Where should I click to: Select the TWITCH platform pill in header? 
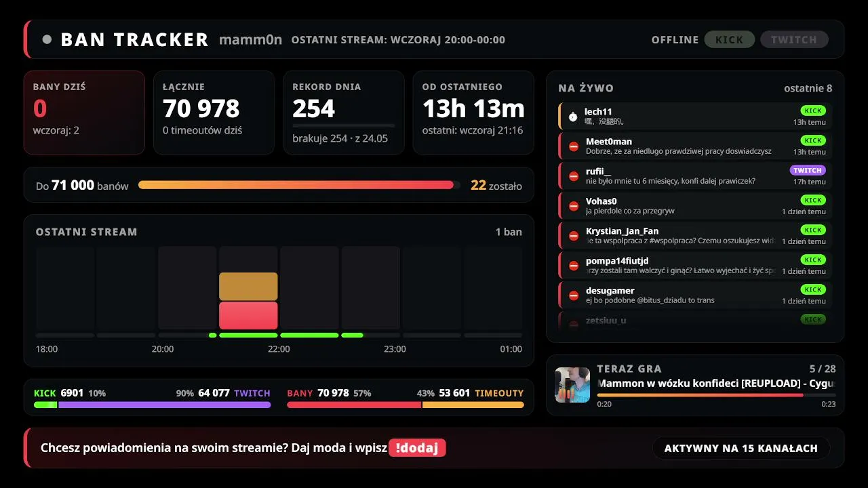[x=794, y=39]
